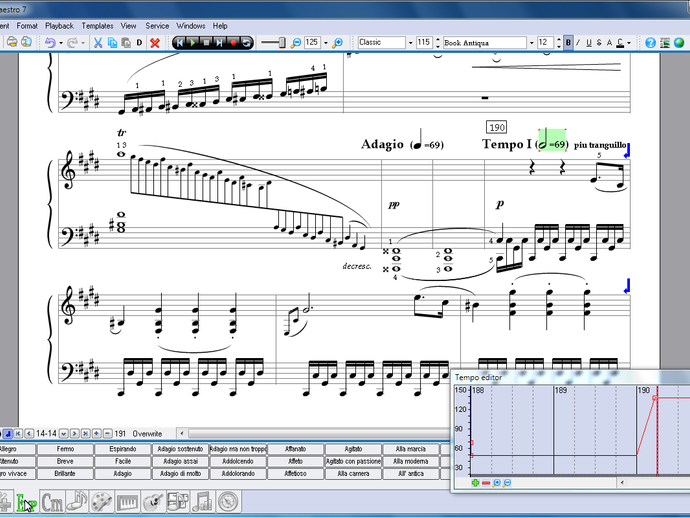Open the Service menu
The image size is (690, 518).
pos(157,26)
